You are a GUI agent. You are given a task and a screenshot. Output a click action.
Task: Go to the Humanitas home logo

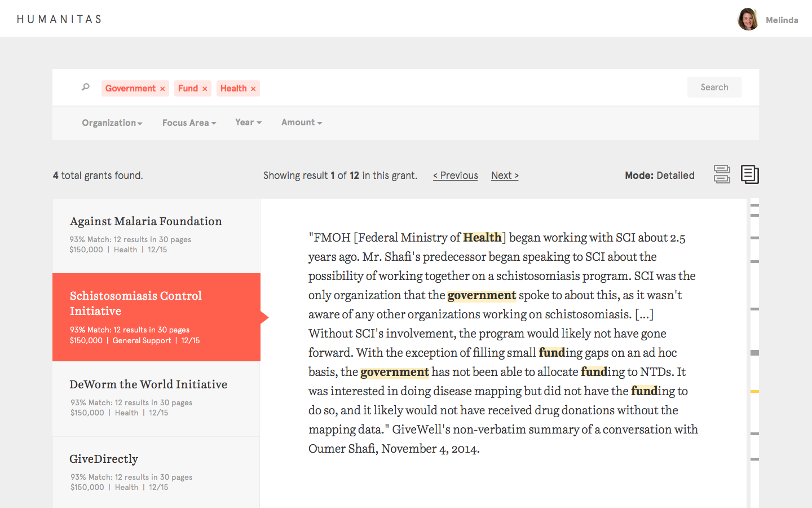[59, 19]
